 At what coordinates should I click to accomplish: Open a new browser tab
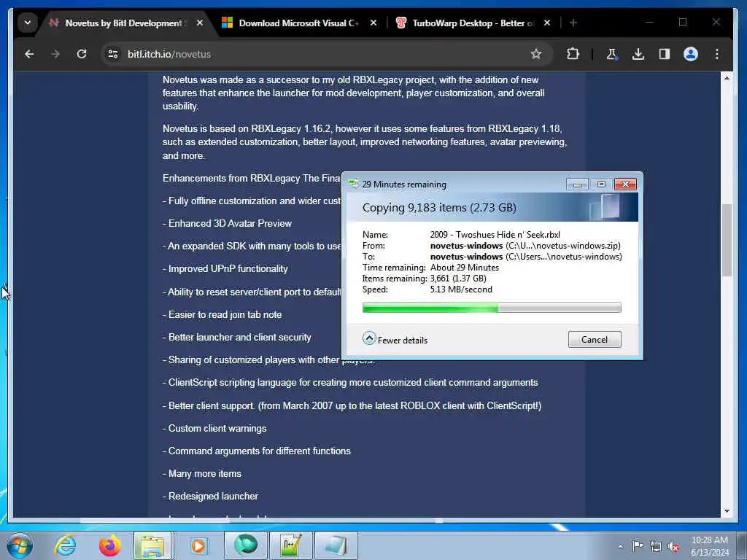click(x=573, y=23)
